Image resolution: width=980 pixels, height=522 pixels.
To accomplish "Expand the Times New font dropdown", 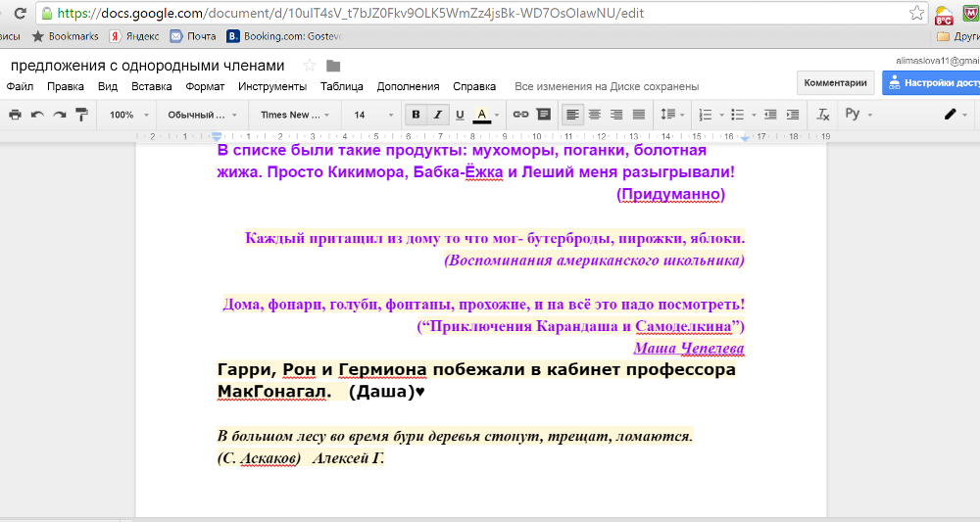I will (x=291, y=115).
